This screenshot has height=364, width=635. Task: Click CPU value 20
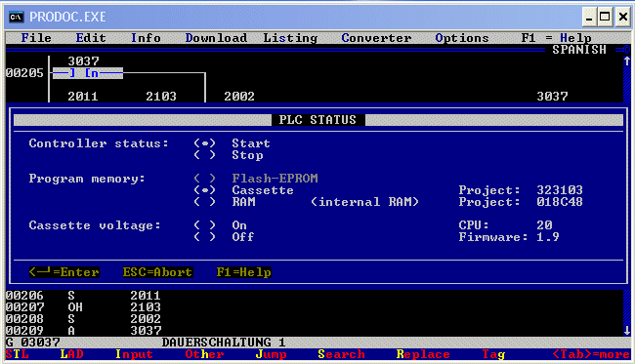544,225
